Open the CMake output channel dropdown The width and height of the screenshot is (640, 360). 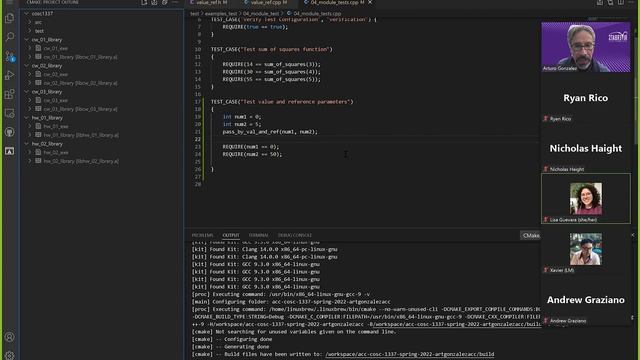coord(531,236)
